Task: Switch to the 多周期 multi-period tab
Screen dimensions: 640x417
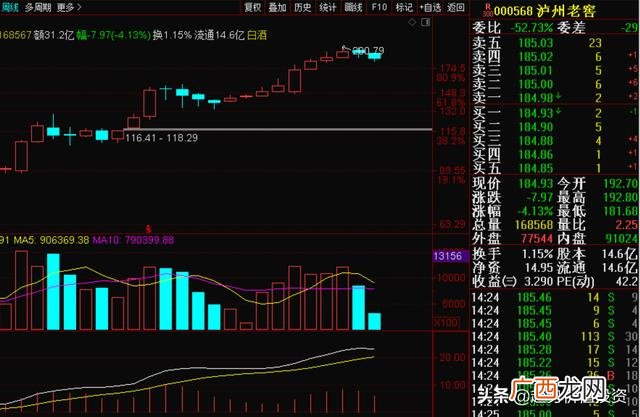Action: coord(38,7)
